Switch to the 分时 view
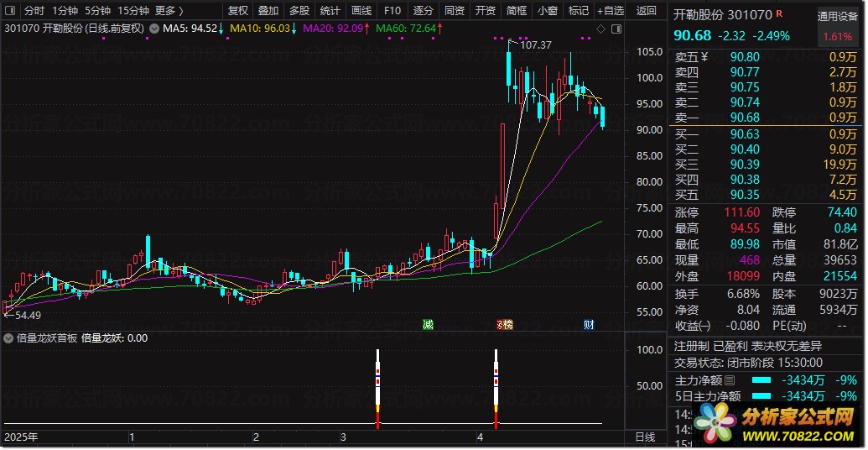This screenshot has height=450, width=868. point(34,11)
